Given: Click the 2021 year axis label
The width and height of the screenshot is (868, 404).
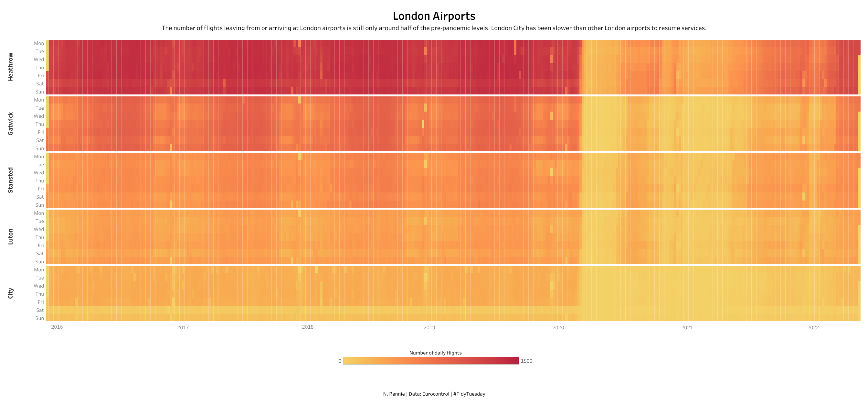Looking at the screenshot, I should pos(687,327).
